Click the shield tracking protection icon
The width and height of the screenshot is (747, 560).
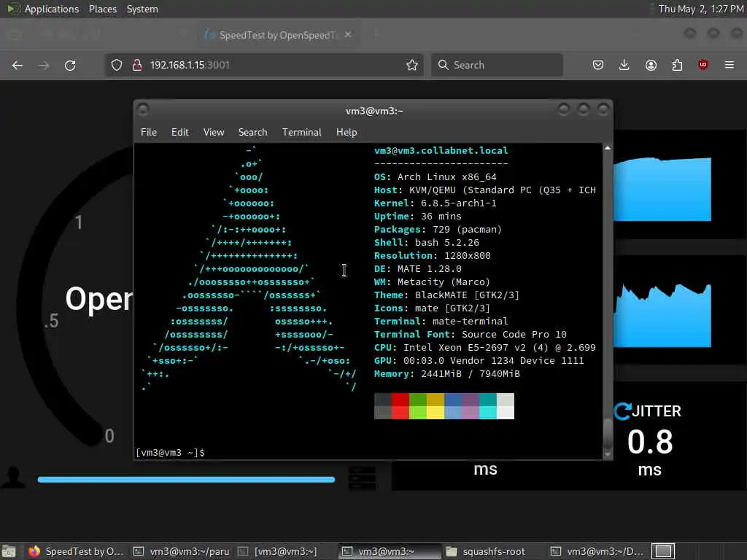(x=117, y=65)
